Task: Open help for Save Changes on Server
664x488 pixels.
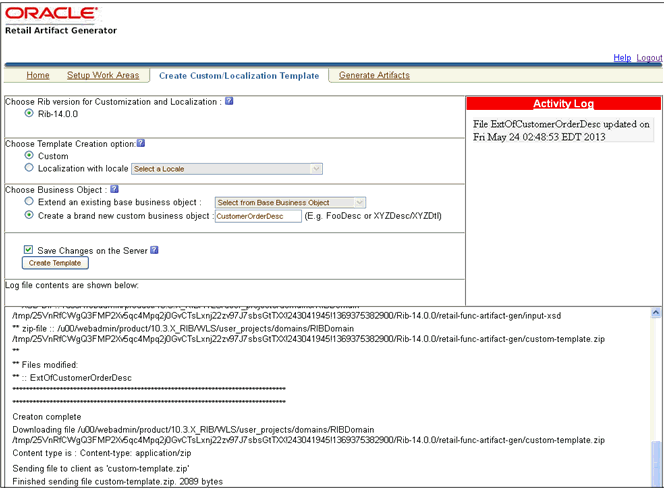Action: (154, 250)
